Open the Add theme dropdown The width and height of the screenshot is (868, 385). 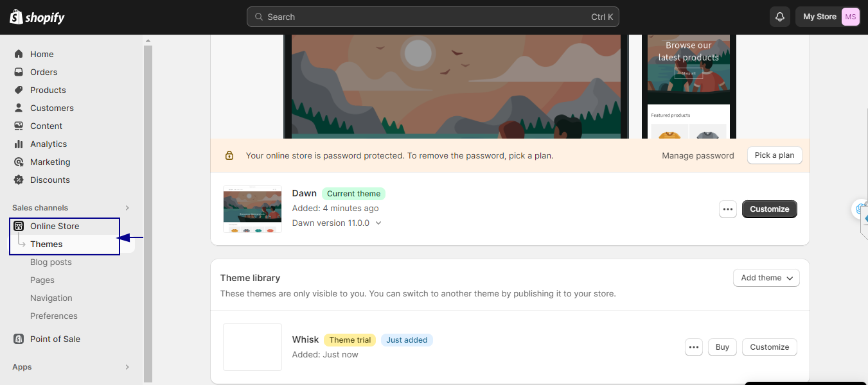point(766,278)
